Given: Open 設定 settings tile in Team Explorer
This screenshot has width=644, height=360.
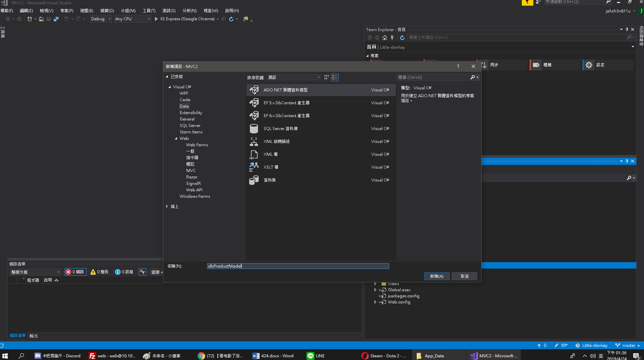Looking at the screenshot, I should tap(608, 65).
